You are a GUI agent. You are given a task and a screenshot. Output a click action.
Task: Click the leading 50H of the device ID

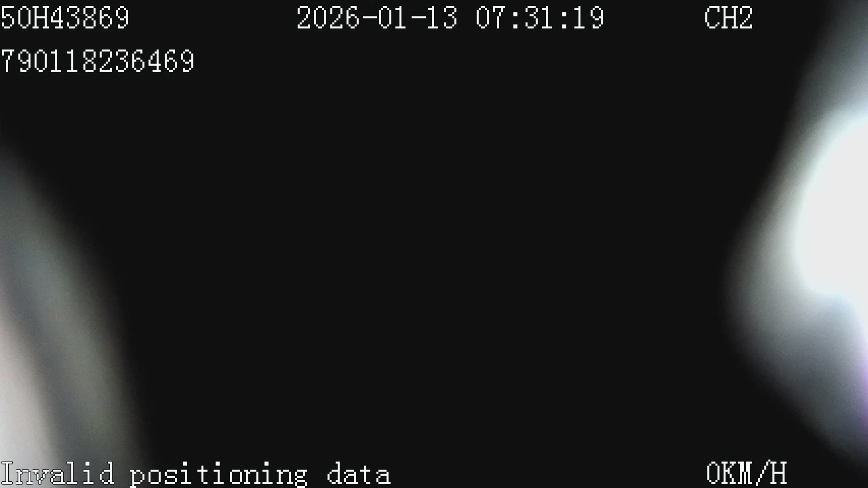(x=24, y=18)
